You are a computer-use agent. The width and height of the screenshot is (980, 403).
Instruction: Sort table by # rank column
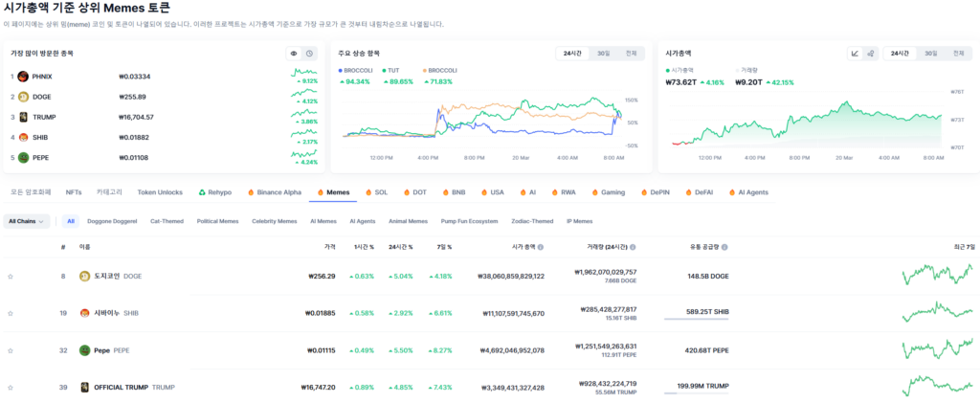coord(63,247)
